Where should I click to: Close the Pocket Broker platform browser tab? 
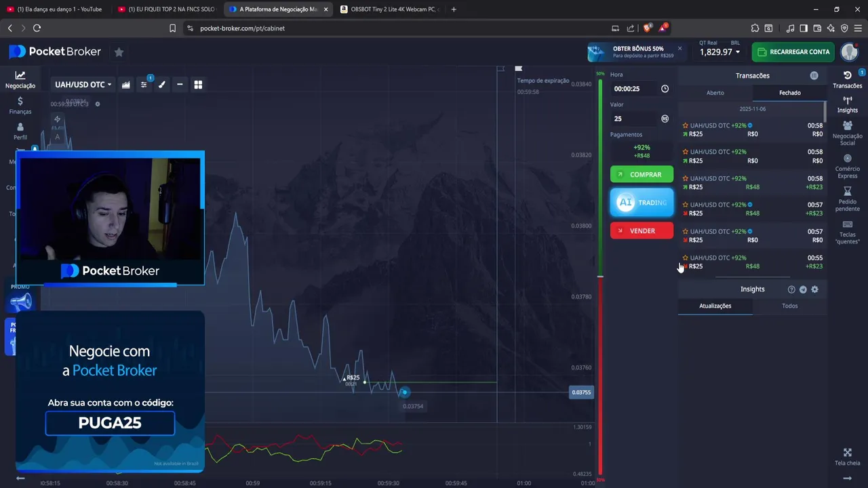(x=325, y=9)
